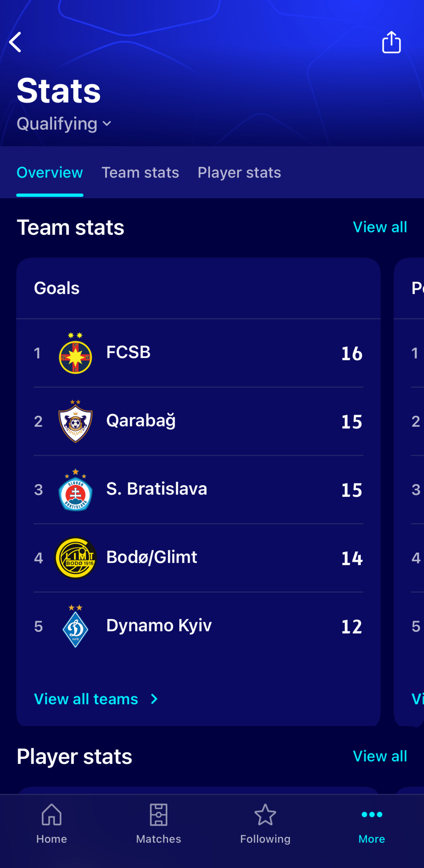Tap the Following star icon
The height and width of the screenshot is (868, 424).
tap(265, 815)
